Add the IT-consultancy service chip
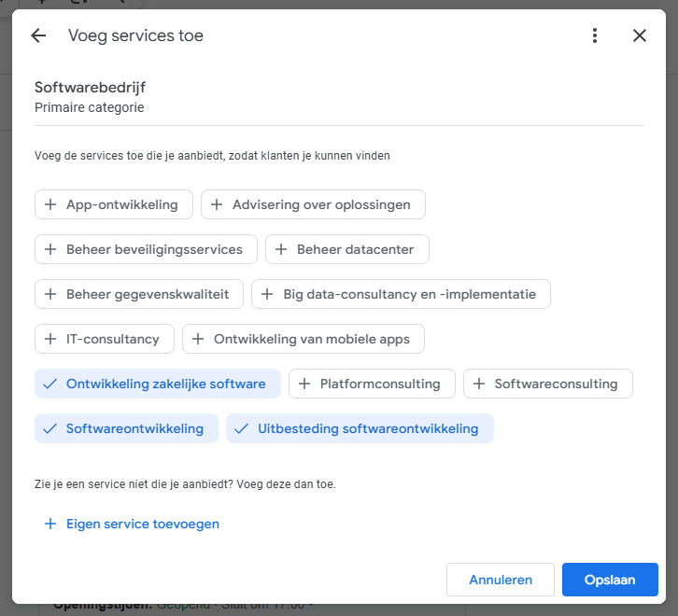This screenshot has width=678, height=616. (x=105, y=339)
